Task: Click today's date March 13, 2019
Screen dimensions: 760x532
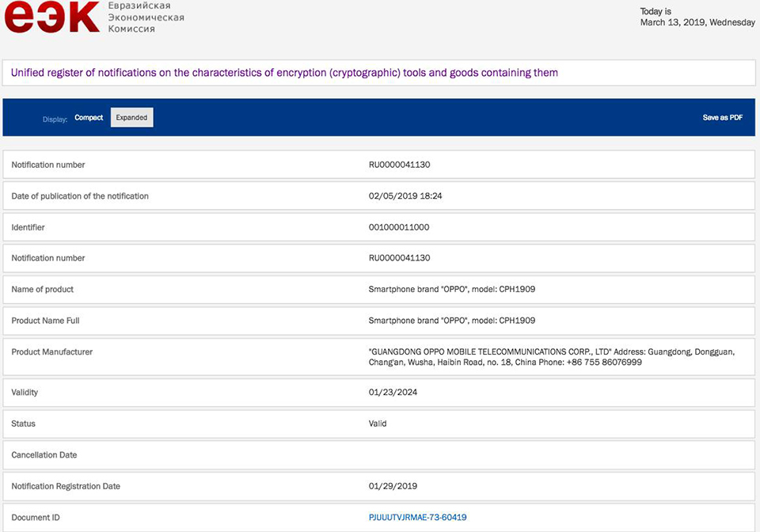Action: (697, 23)
